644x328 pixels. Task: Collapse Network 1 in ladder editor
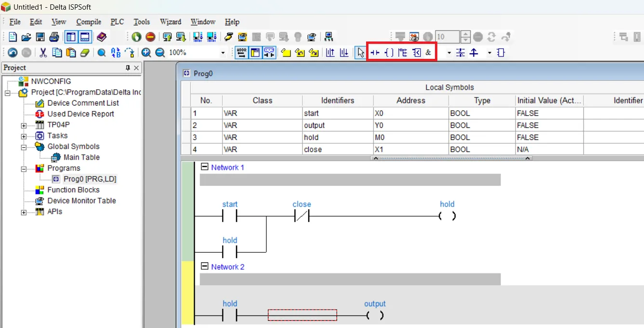click(205, 167)
